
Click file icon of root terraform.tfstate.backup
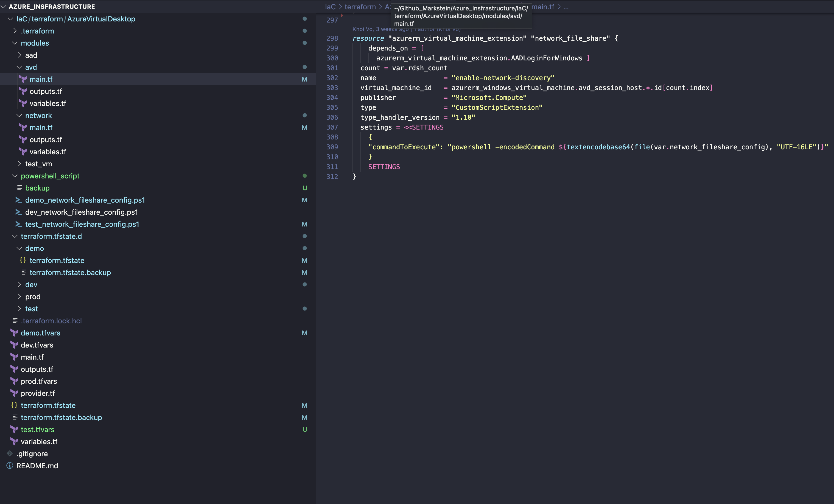coord(15,417)
